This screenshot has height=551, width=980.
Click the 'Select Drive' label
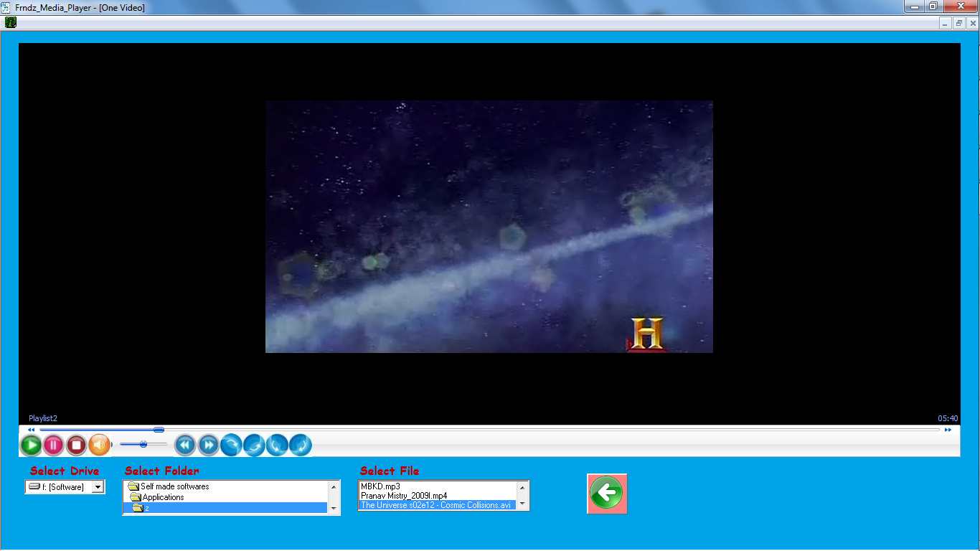point(65,471)
